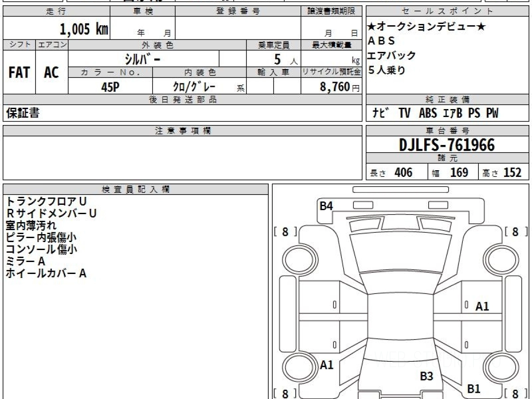
Task: Click the セールスポイント header
Action: (447, 12)
